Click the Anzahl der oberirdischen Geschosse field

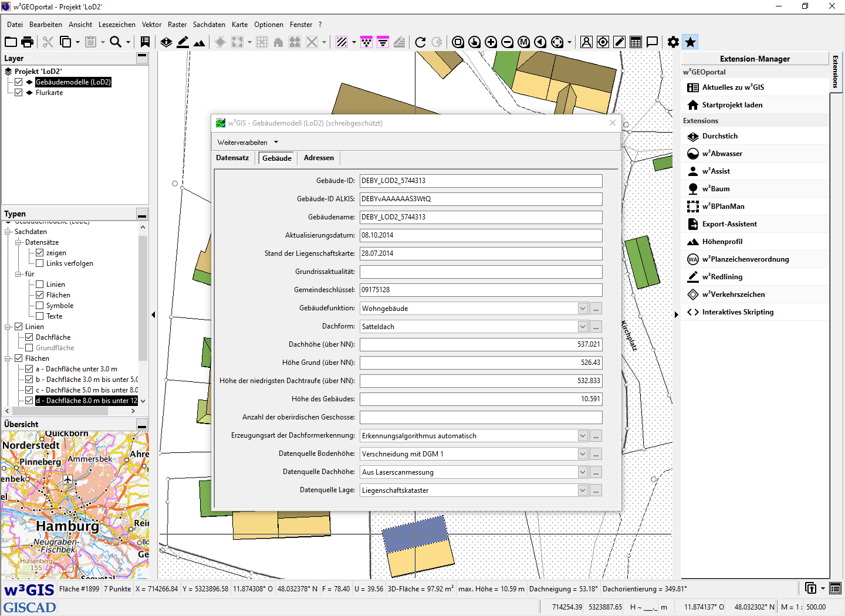tap(481, 417)
